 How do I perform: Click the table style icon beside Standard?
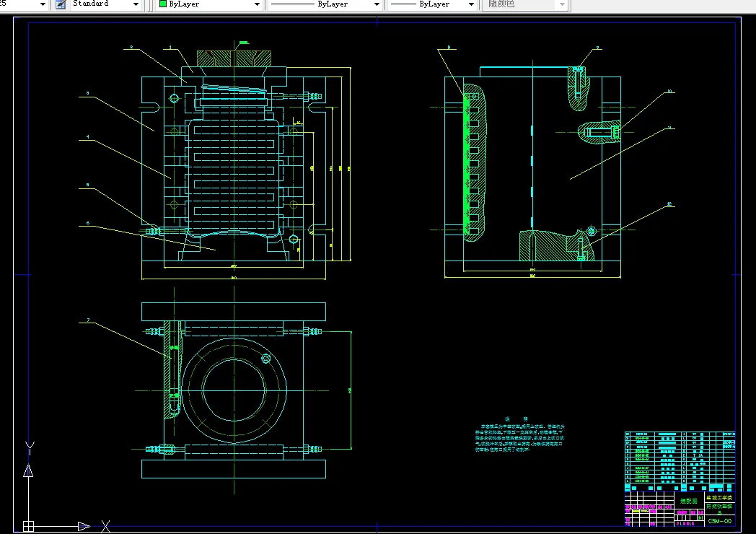click(x=61, y=4)
